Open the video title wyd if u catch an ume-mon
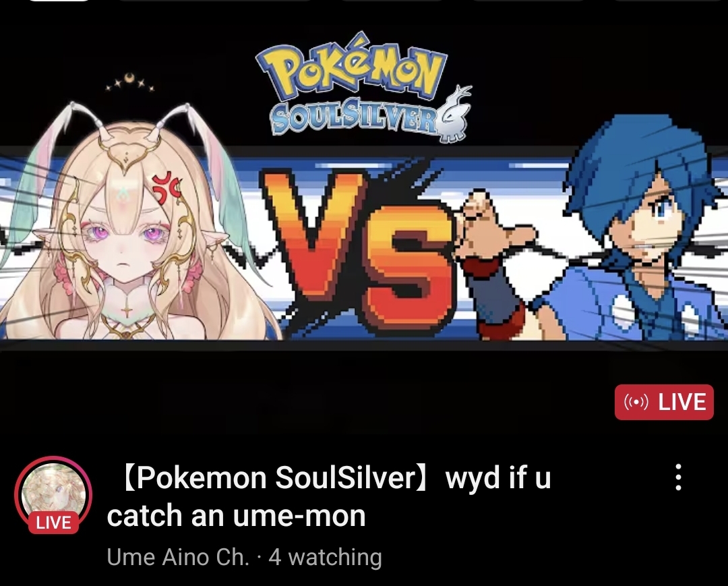Image resolution: width=728 pixels, height=586 pixels. coord(329,496)
